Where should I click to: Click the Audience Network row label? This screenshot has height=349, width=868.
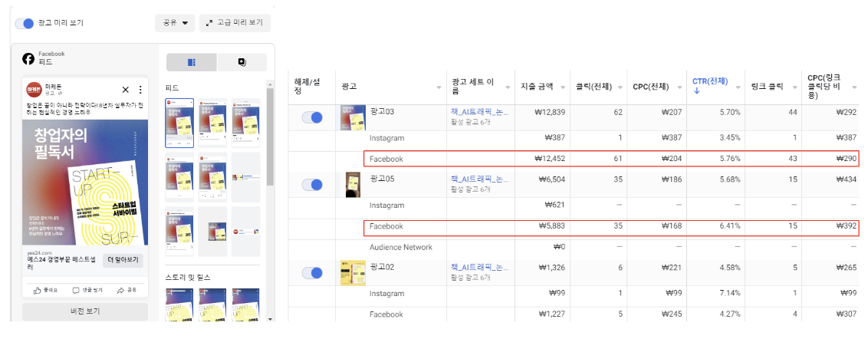point(401,247)
